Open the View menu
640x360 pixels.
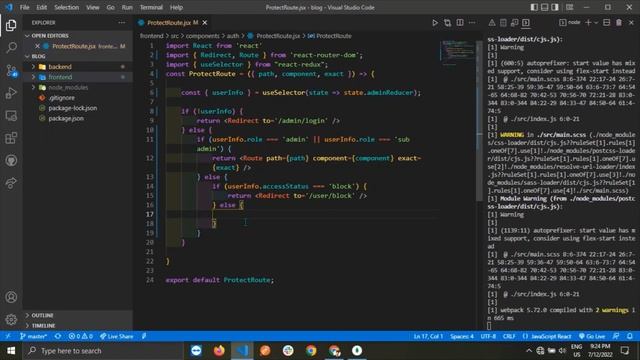point(93,7)
